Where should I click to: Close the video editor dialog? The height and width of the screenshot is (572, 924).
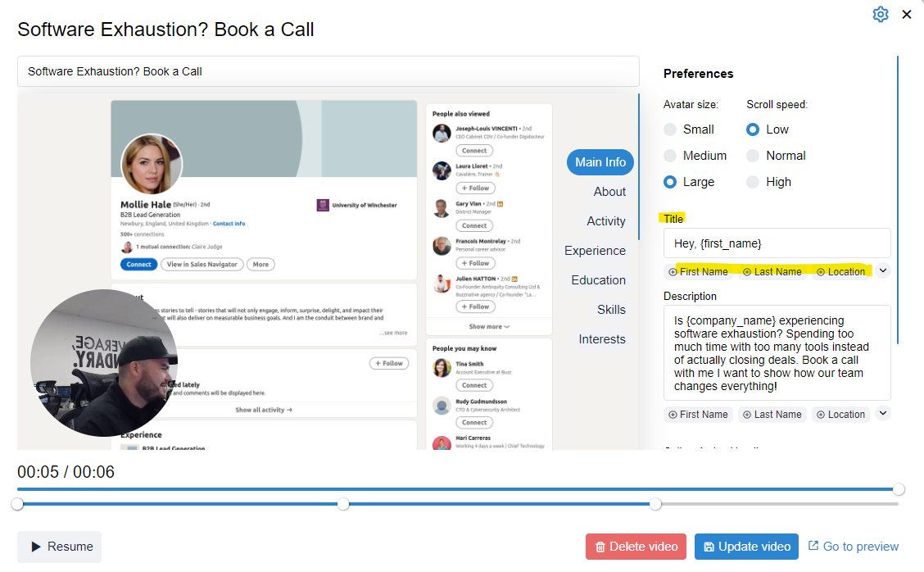(907, 14)
